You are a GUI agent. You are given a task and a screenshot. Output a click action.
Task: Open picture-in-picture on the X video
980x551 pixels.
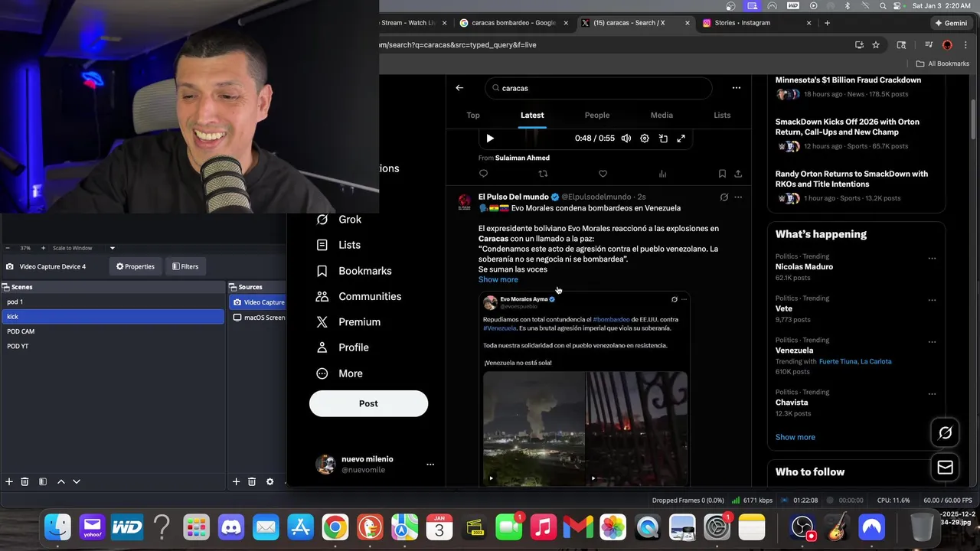(x=663, y=139)
